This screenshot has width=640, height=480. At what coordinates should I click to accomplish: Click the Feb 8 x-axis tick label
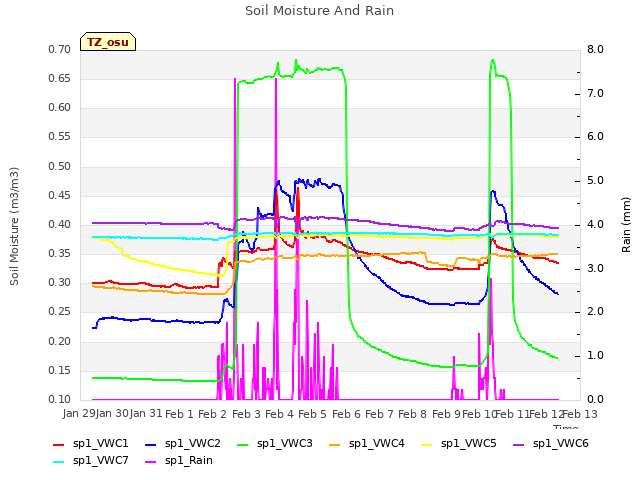coord(412,414)
